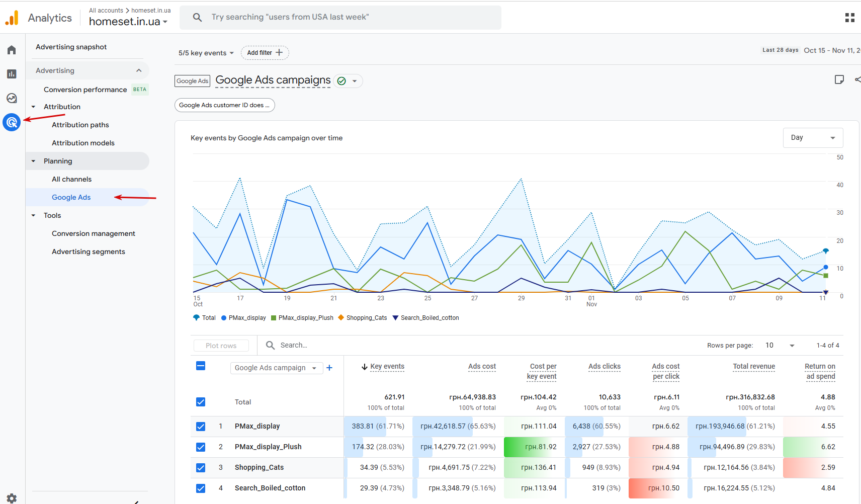Collapse the Attribution tree group

[34, 107]
